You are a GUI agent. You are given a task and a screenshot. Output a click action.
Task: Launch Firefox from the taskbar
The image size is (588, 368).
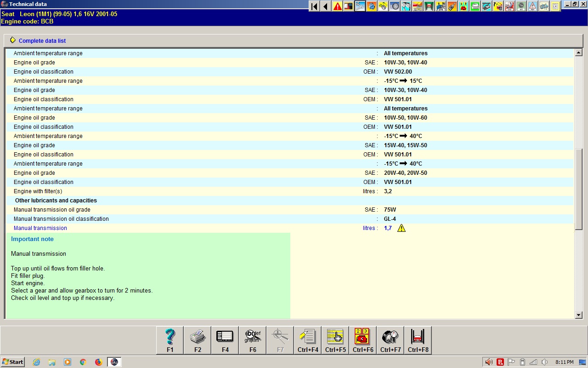click(x=98, y=362)
